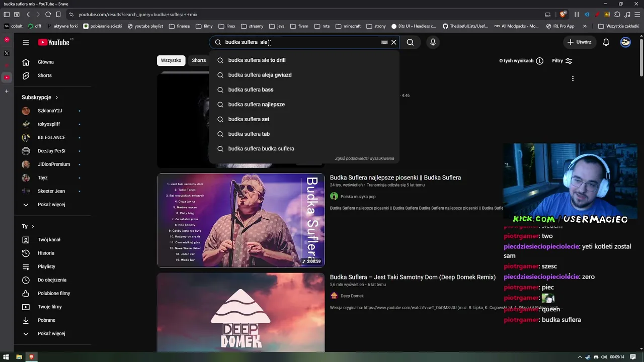The image size is (644, 362).
Task: Open the Windows Start menu
Action: click(x=7, y=357)
